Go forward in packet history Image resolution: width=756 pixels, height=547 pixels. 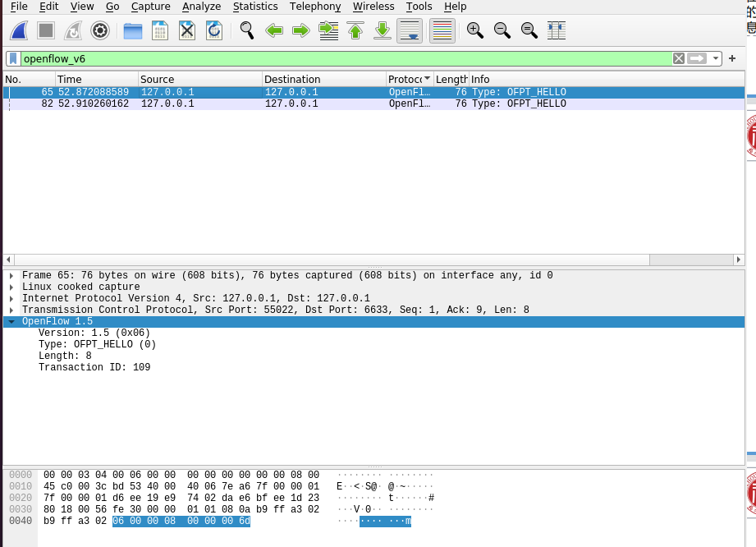point(301,31)
